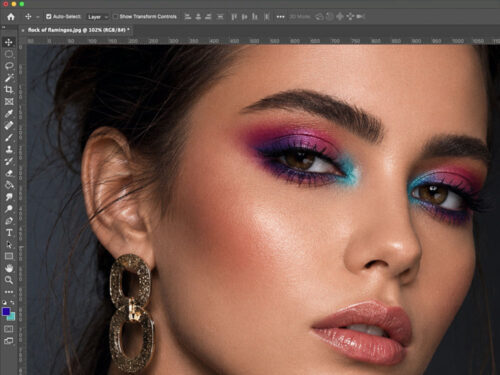Distribute horizontally in options bar
This screenshot has height=375, width=500.
pyautogui.click(x=220, y=16)
